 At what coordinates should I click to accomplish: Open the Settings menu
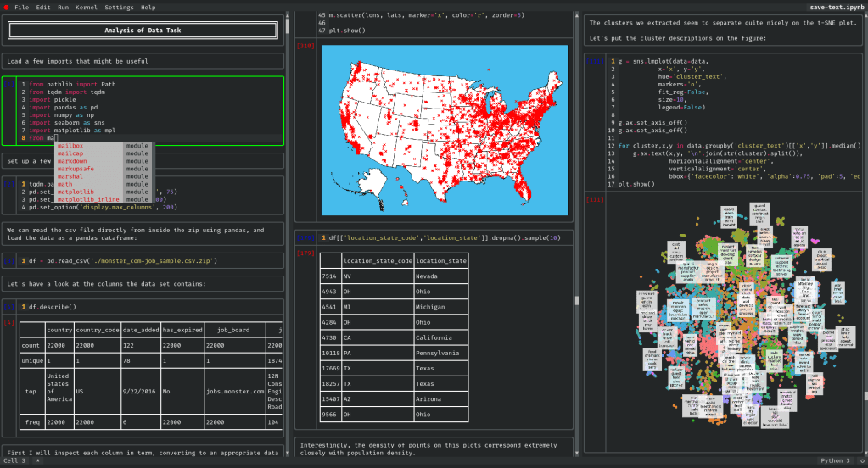coord(118,7)
